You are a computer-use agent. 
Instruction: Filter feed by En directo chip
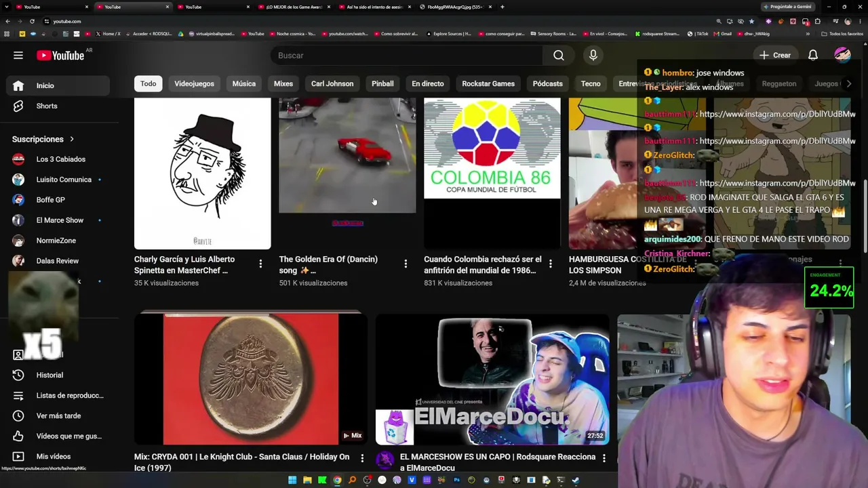428,83
